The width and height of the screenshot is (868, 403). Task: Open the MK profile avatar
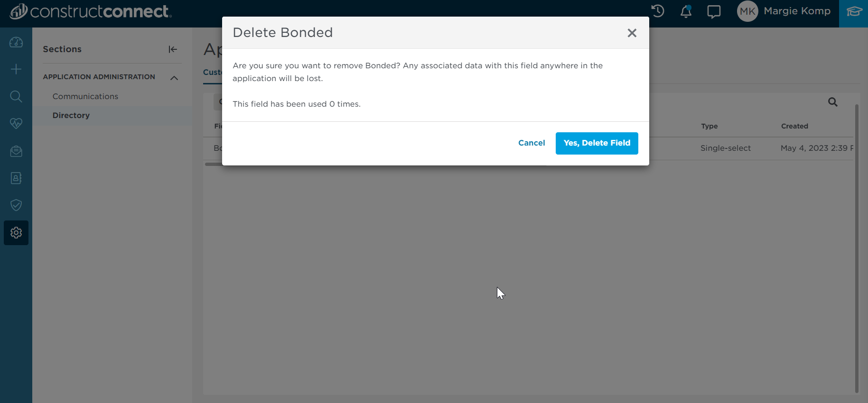747,11
